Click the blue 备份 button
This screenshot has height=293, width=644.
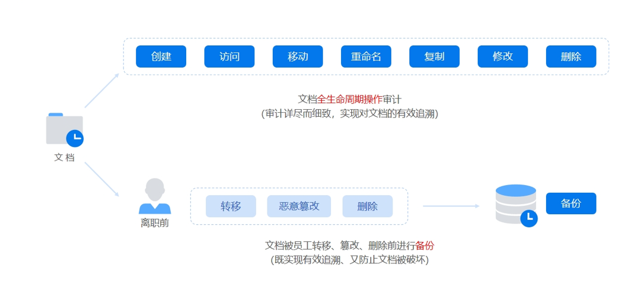(571, 203)
